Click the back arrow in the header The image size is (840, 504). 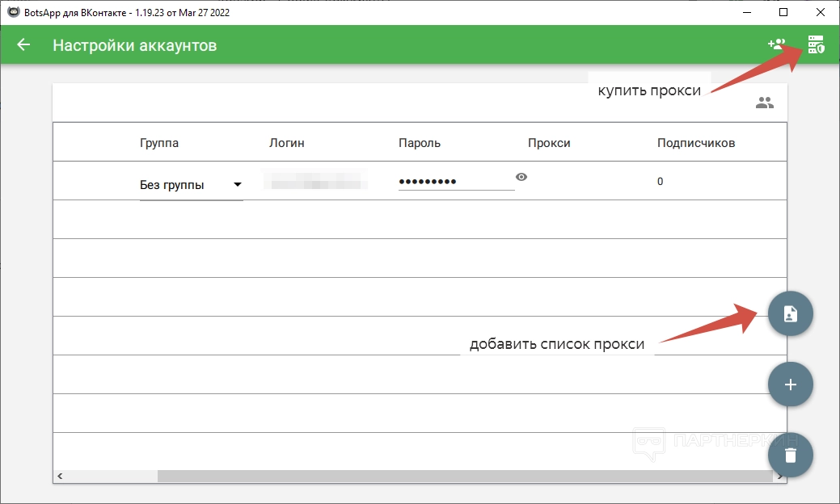click(x=23, y=45)
